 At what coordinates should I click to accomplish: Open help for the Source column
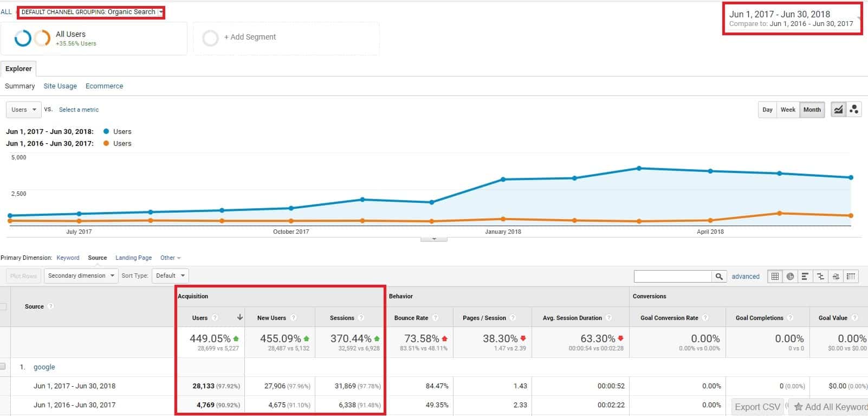click(50, 306)
